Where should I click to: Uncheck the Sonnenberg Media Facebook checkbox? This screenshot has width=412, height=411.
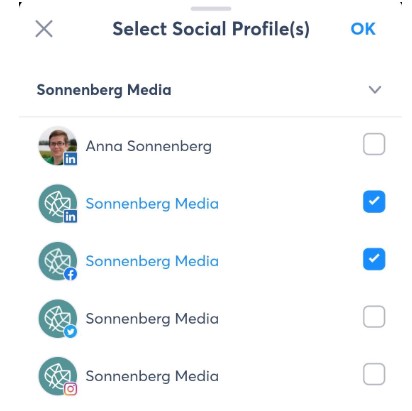tap(374, 259)
